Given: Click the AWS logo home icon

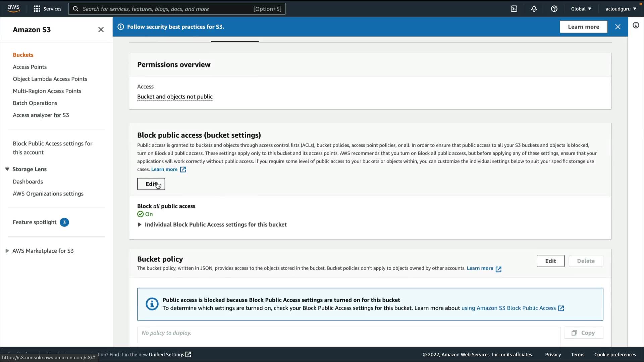Looking at the screenshot, I should 13,8.
